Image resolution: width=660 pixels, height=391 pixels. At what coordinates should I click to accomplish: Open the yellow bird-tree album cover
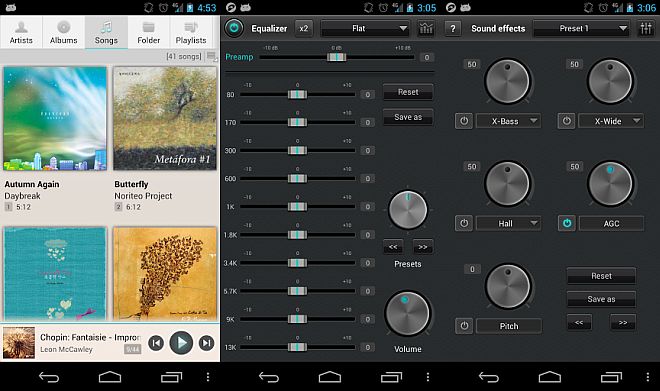point(165,274)
